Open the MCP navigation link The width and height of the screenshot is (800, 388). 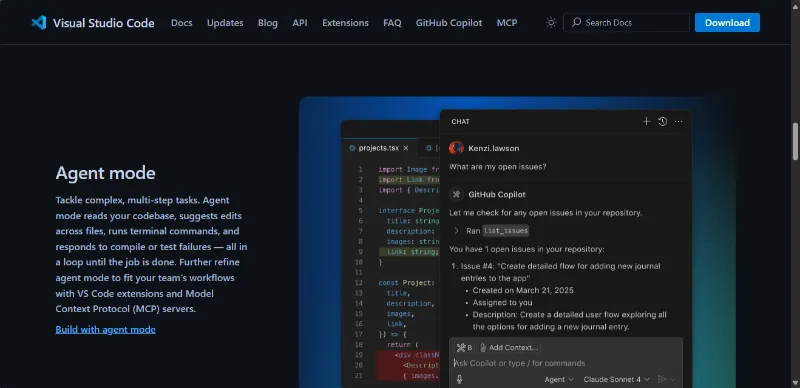click(507, 22)
